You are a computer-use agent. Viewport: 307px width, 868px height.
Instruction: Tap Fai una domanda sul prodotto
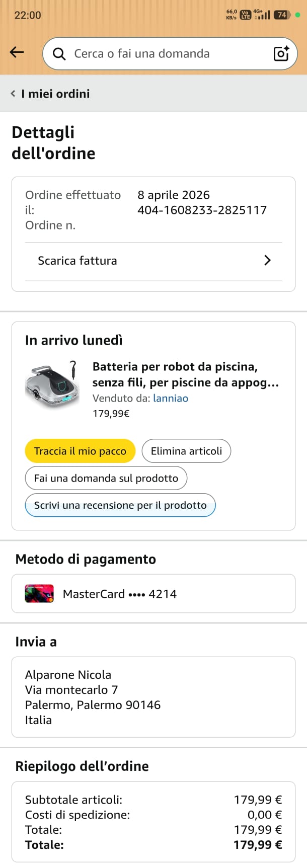106,478
